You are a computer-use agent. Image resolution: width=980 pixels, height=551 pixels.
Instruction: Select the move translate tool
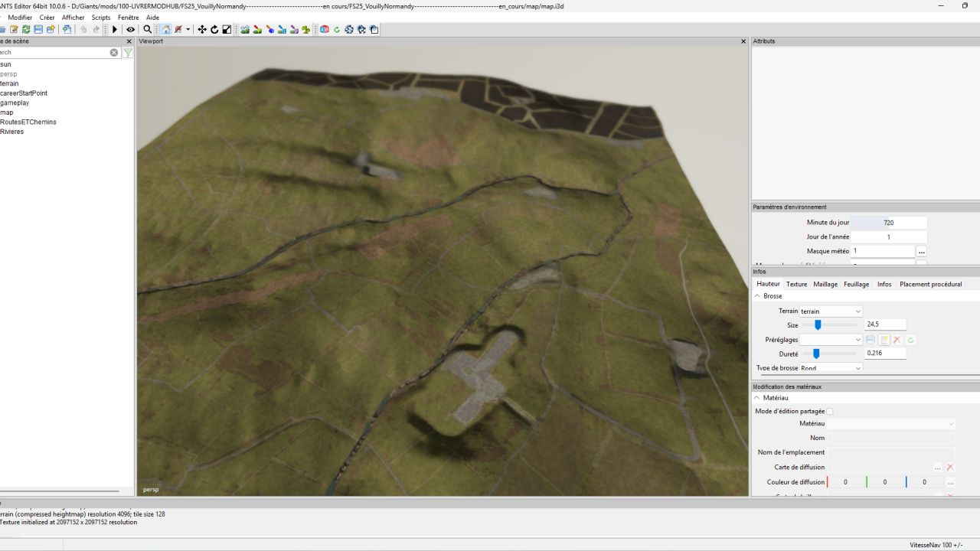(x=202, y=29)
